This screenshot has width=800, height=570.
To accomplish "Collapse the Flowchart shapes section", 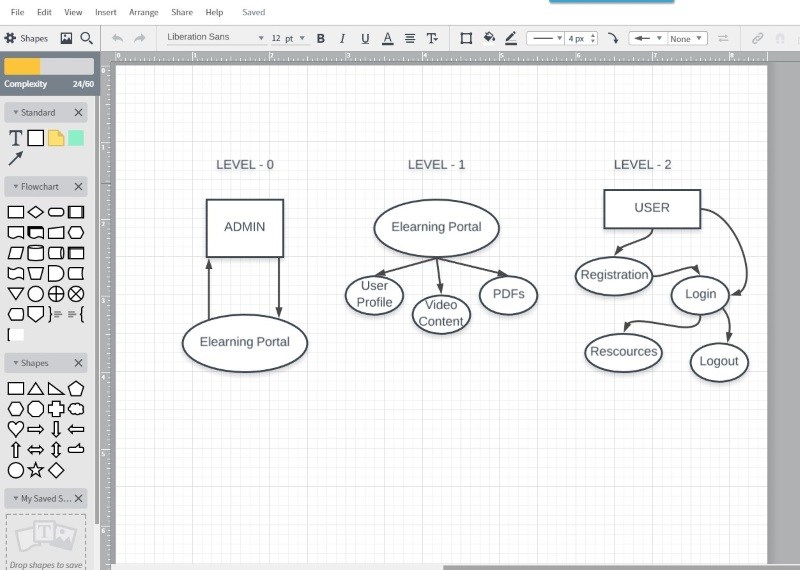I will coord(16,187).
